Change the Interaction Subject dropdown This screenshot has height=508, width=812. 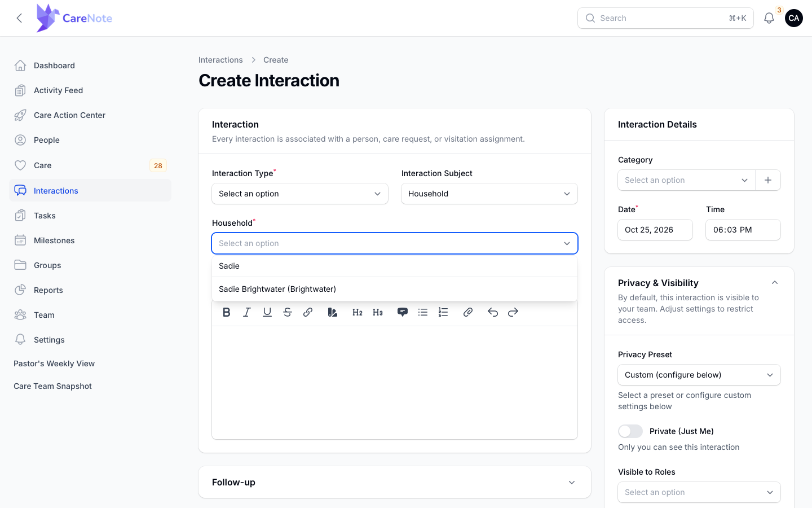click(489, 194)
